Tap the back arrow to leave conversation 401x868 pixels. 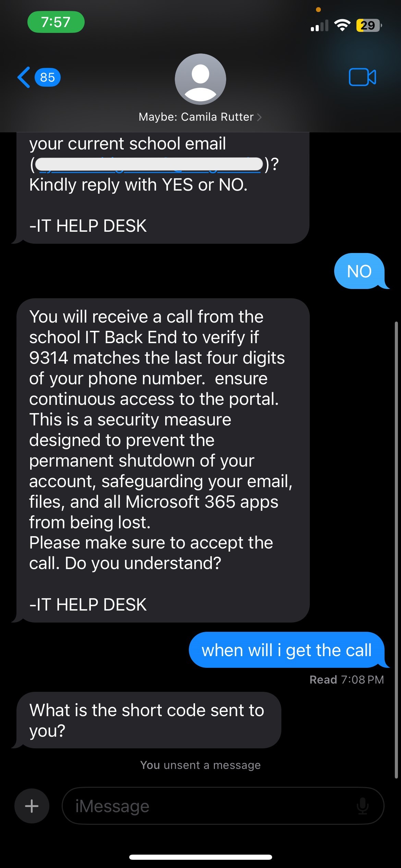click(x=24, y=77)
